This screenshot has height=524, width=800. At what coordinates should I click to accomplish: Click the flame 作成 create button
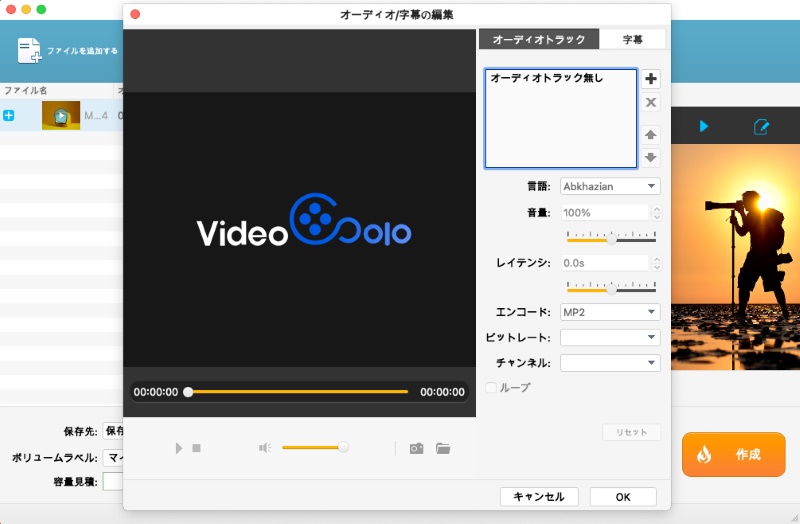coord(734,454)
